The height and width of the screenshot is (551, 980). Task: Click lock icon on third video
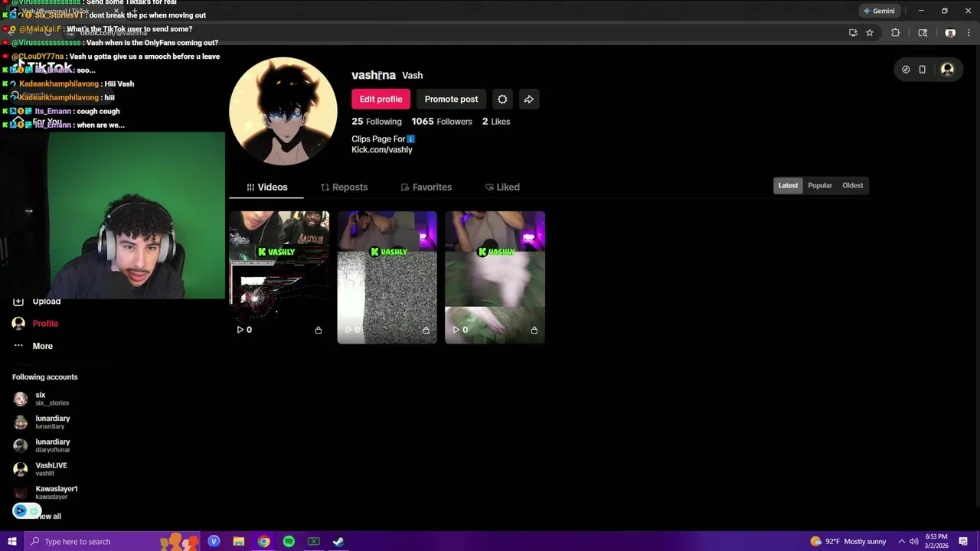point(534,330)
